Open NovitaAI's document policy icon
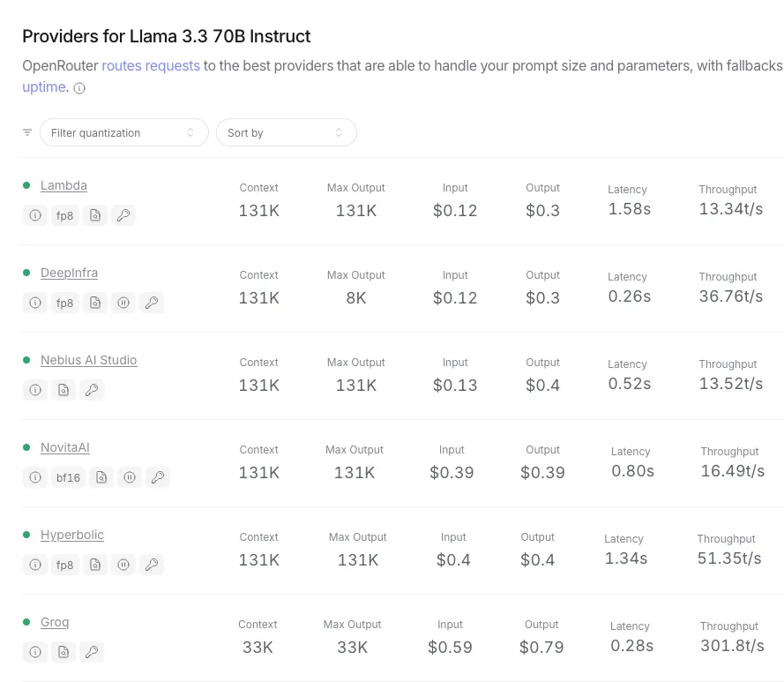This screenshot has width=784, height=682. (101, 477)
